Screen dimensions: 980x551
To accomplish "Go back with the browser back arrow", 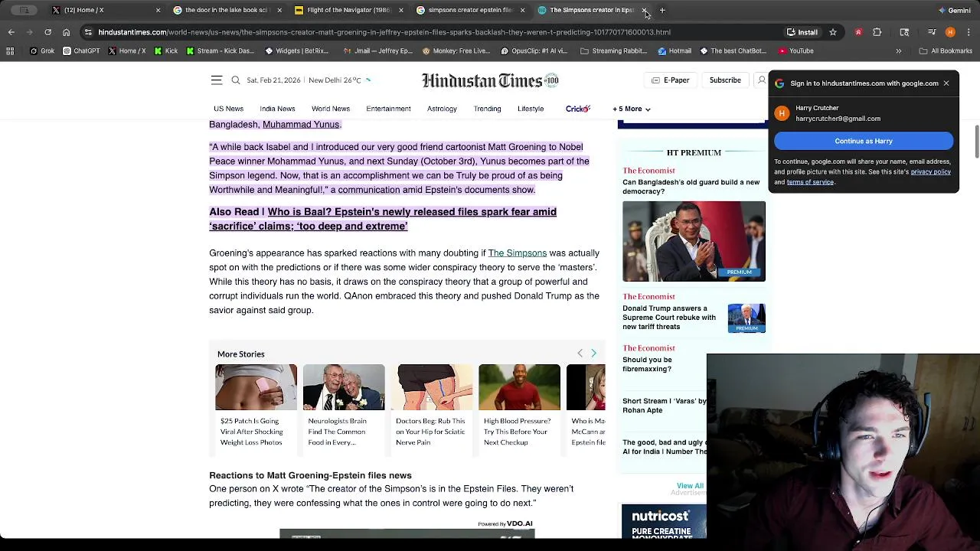I will coord(11,32).
